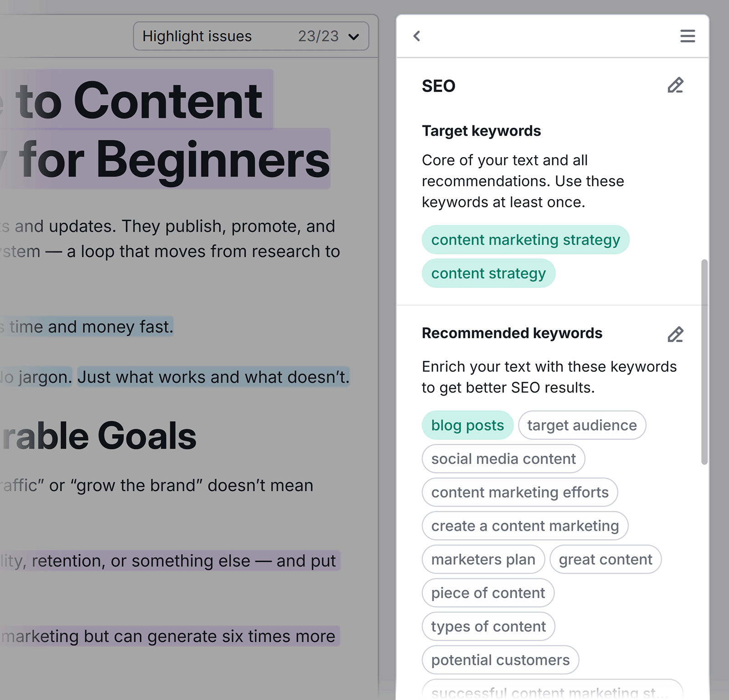
Task: Click the 'social media content' keyword pill
Action: coord(503,458)
